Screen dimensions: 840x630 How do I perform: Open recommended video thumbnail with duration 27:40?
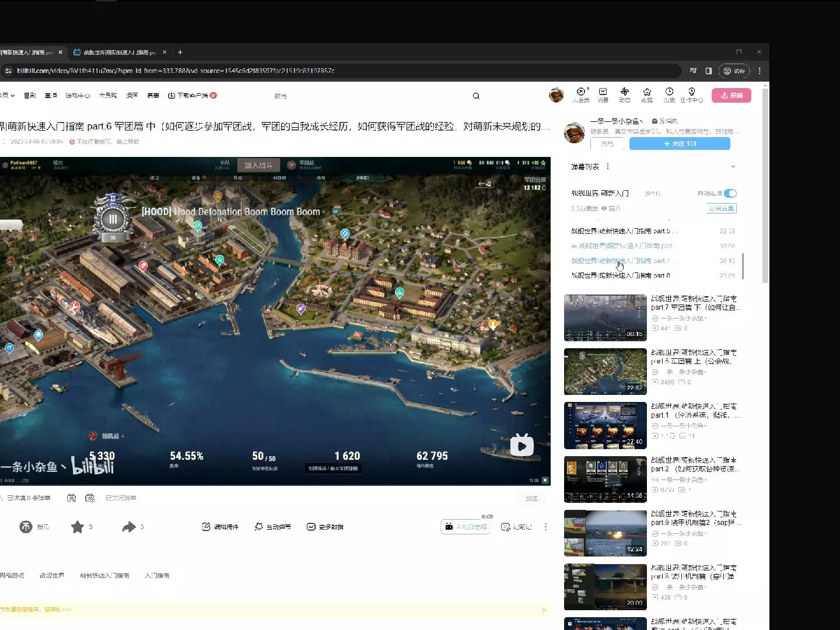[605, 425]
